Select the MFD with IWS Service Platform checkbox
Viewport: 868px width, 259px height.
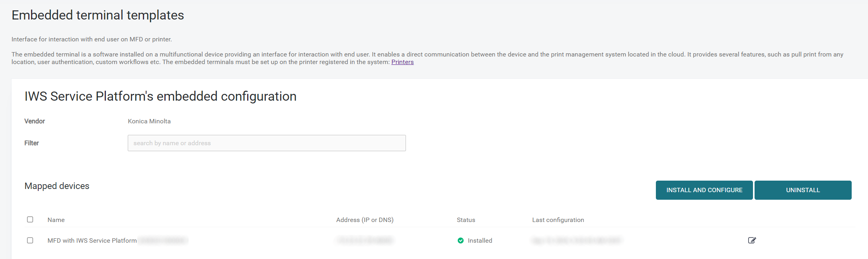(x=30, y=240)
